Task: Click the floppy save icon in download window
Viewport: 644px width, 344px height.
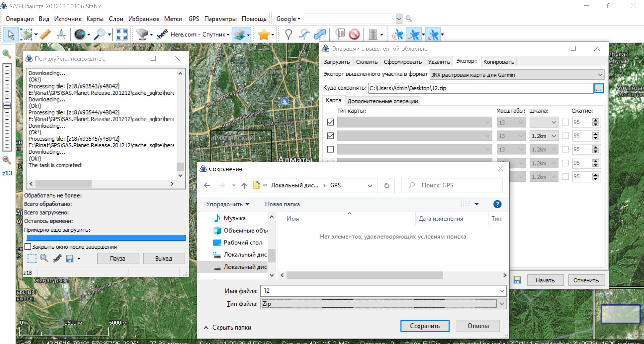Action: coord(70,259)
